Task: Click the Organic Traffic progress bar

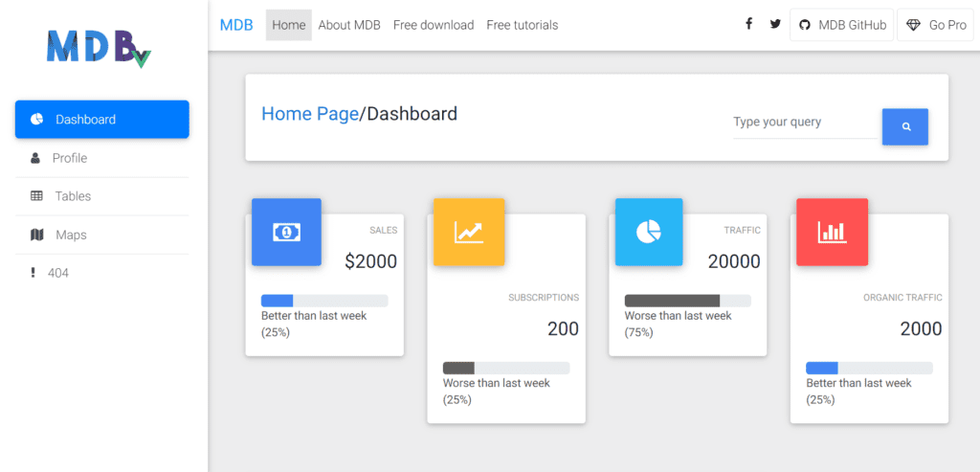Action: pos(869,368)
